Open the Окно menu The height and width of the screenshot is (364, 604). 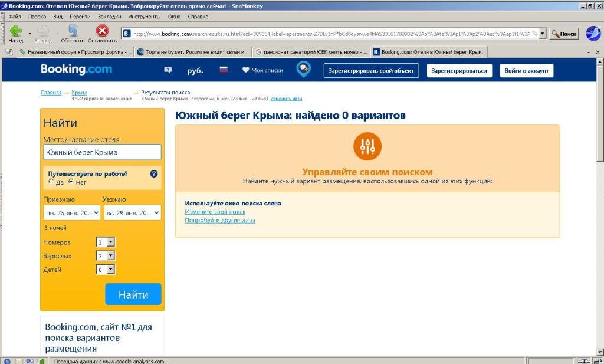point(174,17)
